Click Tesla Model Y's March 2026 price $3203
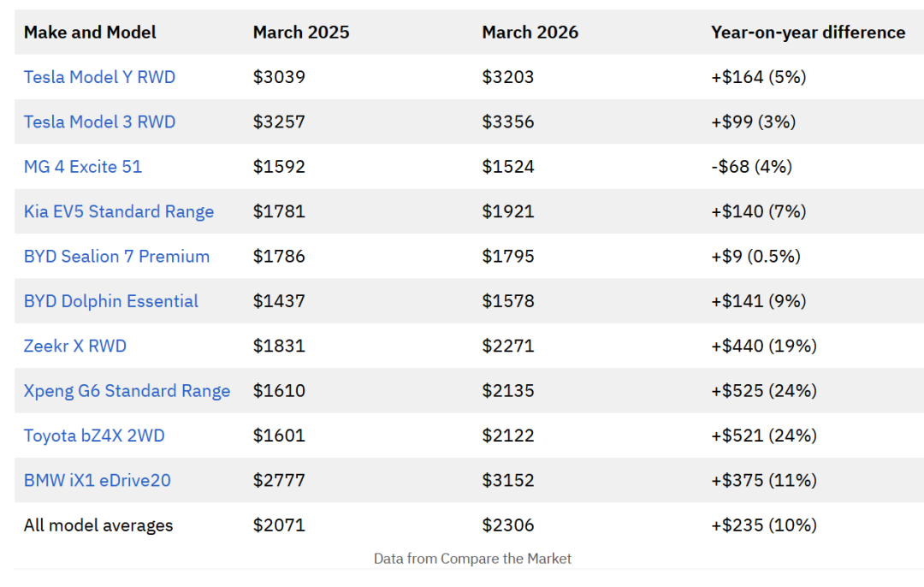Viewport: 924px width, 587px height. pos(508,77)
